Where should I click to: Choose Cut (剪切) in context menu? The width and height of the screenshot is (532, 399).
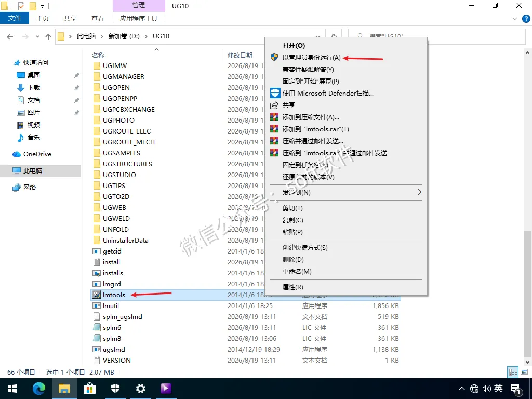pyautogui.click(x=292, y=208)
